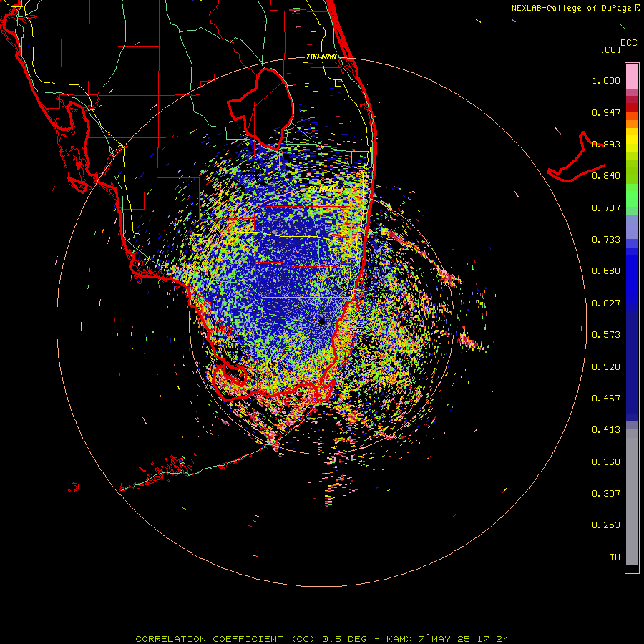
Task: Click the 100 NMI range ring label
Action: click(321, 57)
